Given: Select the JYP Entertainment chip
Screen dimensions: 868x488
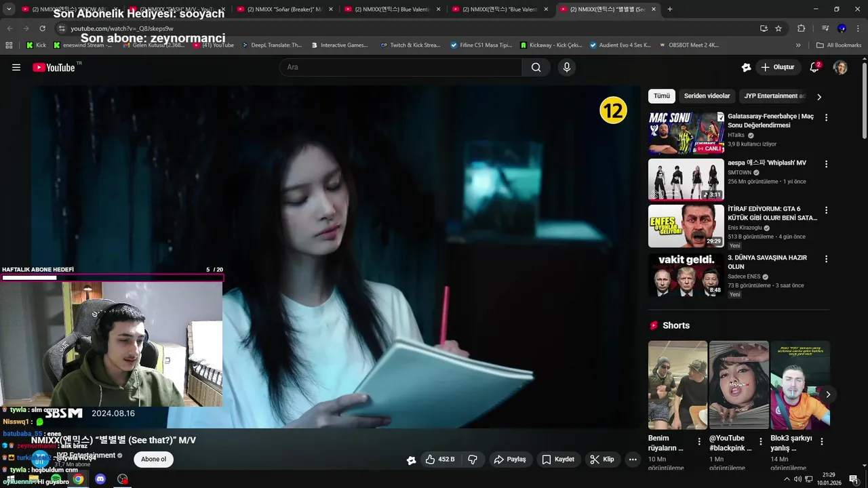Looking at the screenshot, I should point(774,96).
